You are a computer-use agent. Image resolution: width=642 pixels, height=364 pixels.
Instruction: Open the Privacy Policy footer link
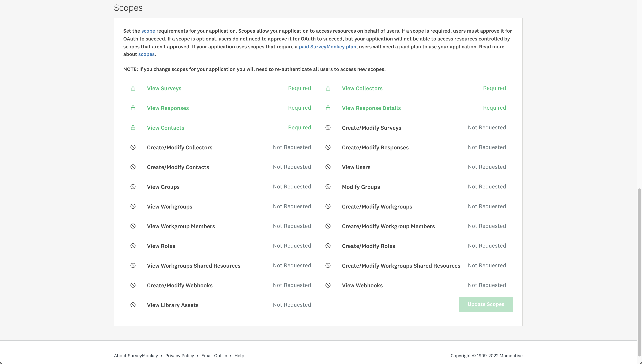(179, 356)
